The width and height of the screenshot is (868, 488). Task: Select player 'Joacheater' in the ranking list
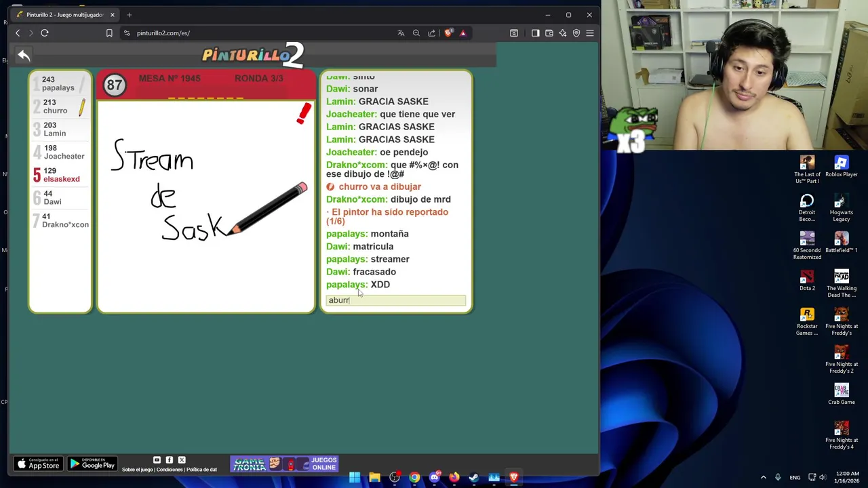60,152
